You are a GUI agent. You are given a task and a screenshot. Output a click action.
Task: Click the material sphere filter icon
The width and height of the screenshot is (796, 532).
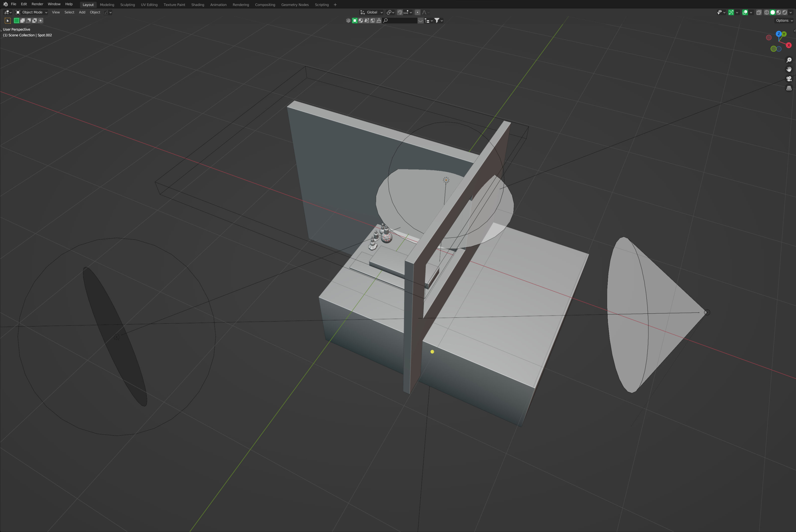[361, 21]
